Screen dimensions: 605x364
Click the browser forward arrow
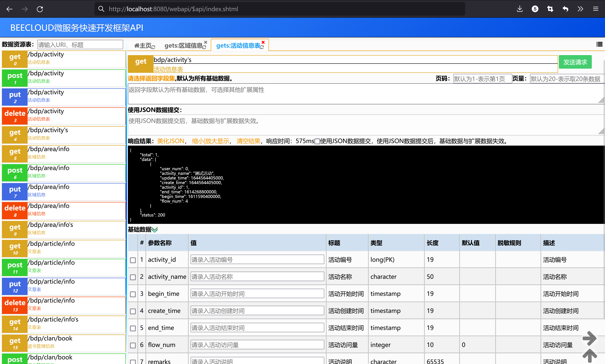25,9
